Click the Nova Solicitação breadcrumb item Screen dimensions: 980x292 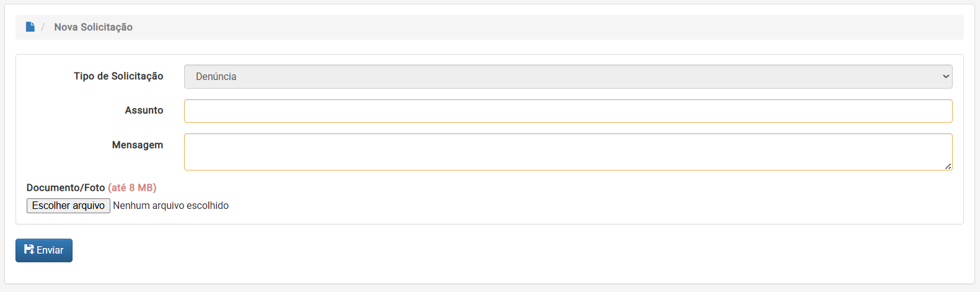93,27
